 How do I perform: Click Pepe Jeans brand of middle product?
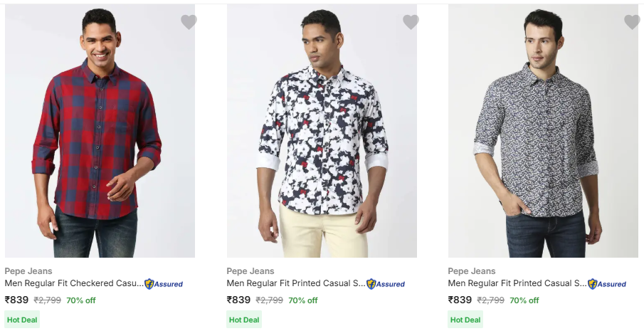tap(250, 271)
